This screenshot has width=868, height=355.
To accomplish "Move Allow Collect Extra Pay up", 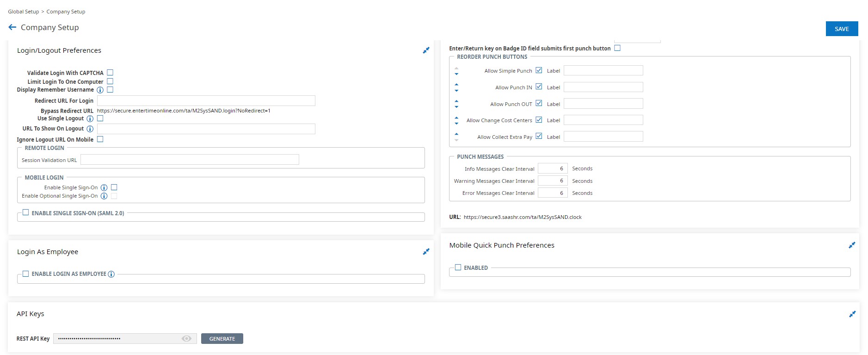I will click(x=456, y=134).
